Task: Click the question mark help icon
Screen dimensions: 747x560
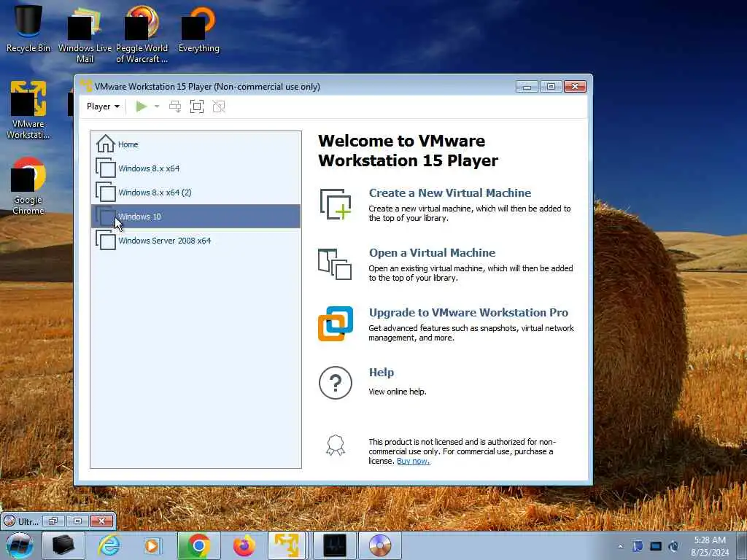Action: [x=336, y=383]
